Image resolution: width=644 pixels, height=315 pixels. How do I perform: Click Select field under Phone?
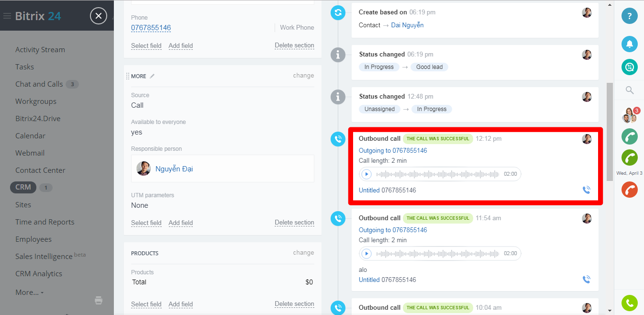[146, 46]
